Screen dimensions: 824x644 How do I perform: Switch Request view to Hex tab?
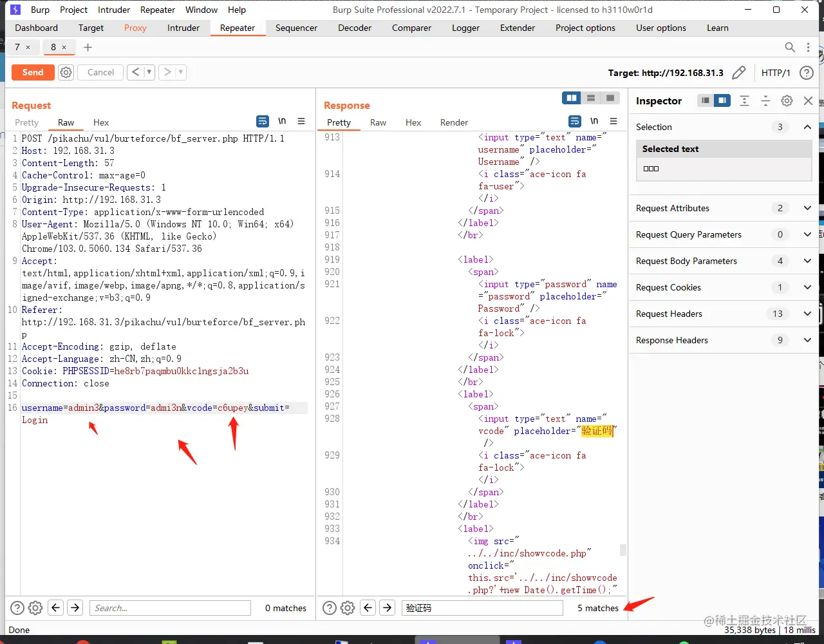tap(101, 122)
